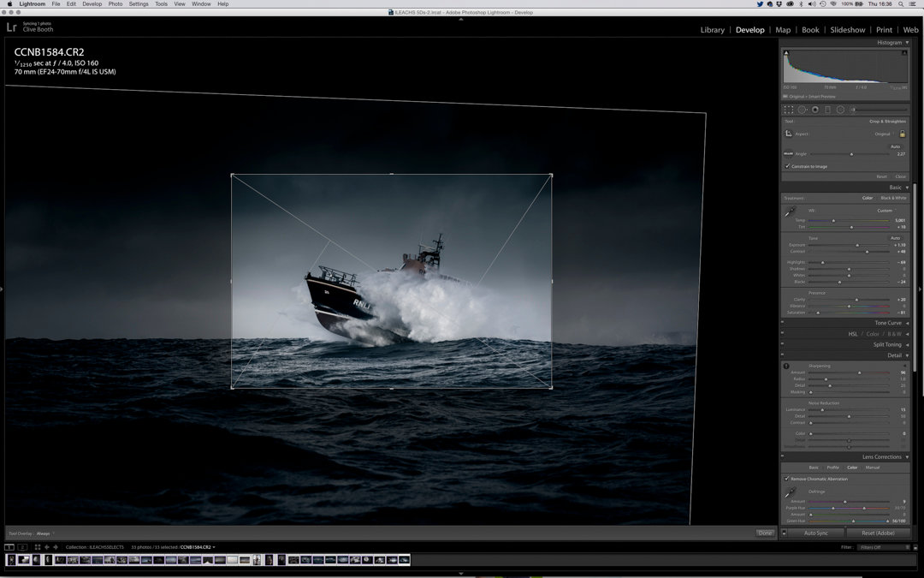Open Spotlight search in menu bar
Viewport: 924px width, 578px height.
click(901, 3)
